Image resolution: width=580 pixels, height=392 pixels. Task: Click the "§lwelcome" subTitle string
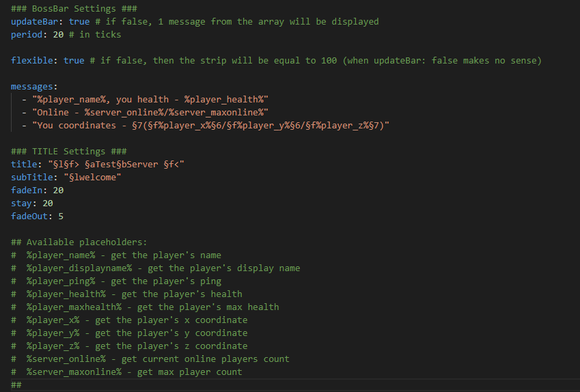pos(92,177)
